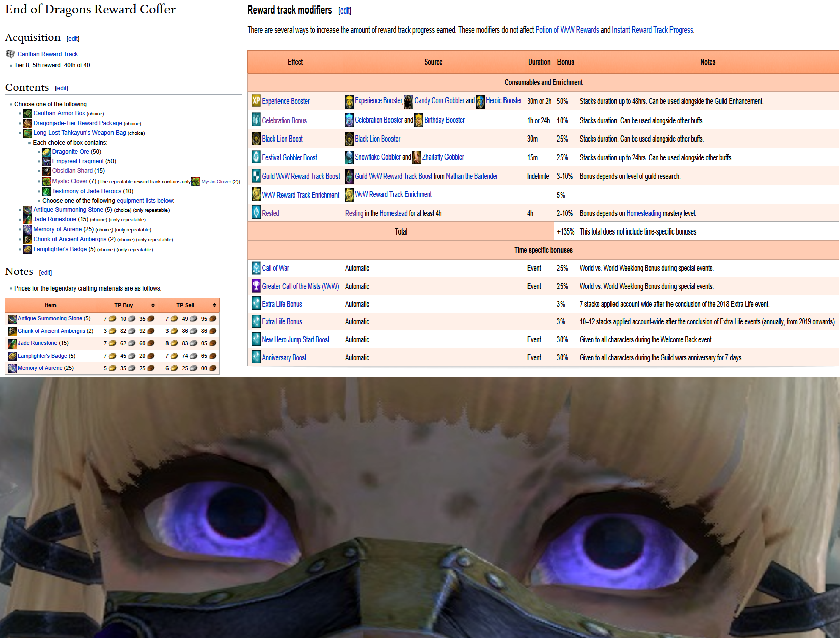Click the Greater Call of the Mists icon
Viewport: 840px width, 638px height.
[x=256, y=286]
